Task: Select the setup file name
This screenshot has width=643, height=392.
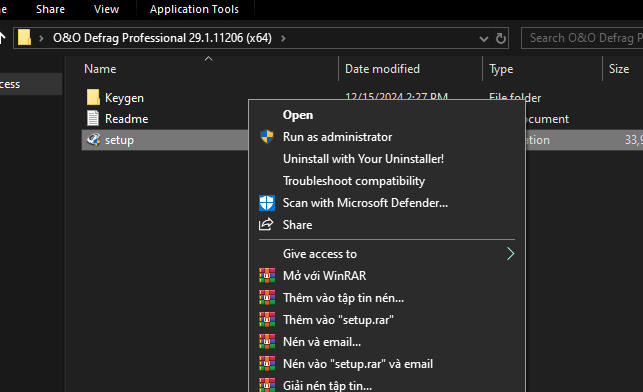Action: (119, 140)
